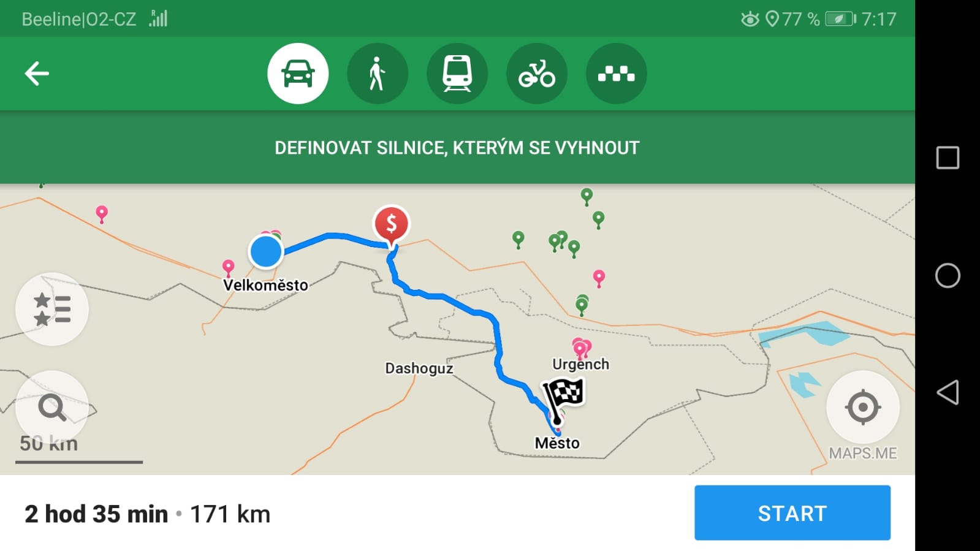Switch to pedestrian walking route mode

378,74
